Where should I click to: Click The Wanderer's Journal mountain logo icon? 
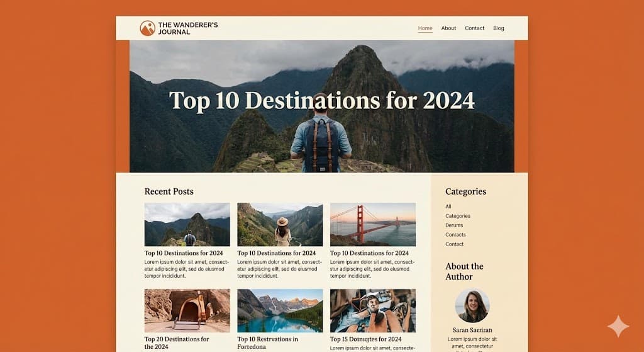tap(147, 28)
